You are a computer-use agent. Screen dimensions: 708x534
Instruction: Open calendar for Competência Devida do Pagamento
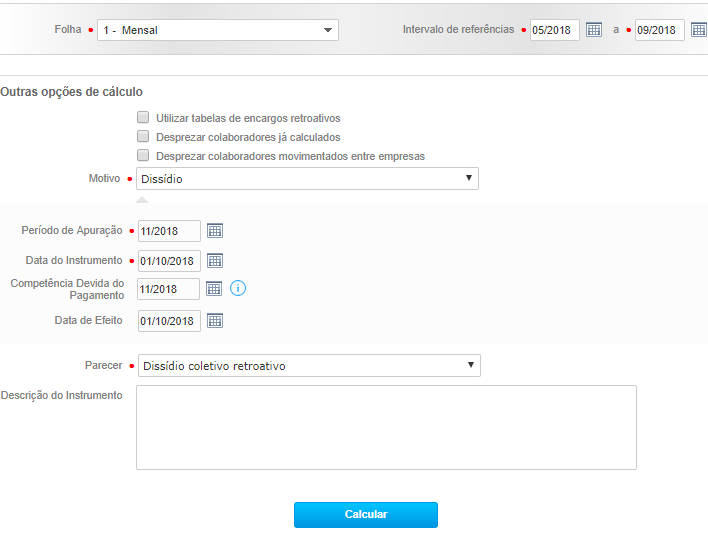click(214, 289)
